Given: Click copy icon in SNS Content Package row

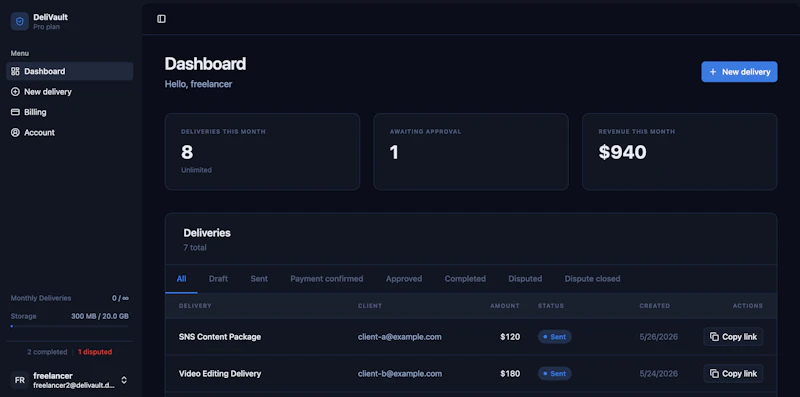Looking at the screenshot, I should point(714,337).
